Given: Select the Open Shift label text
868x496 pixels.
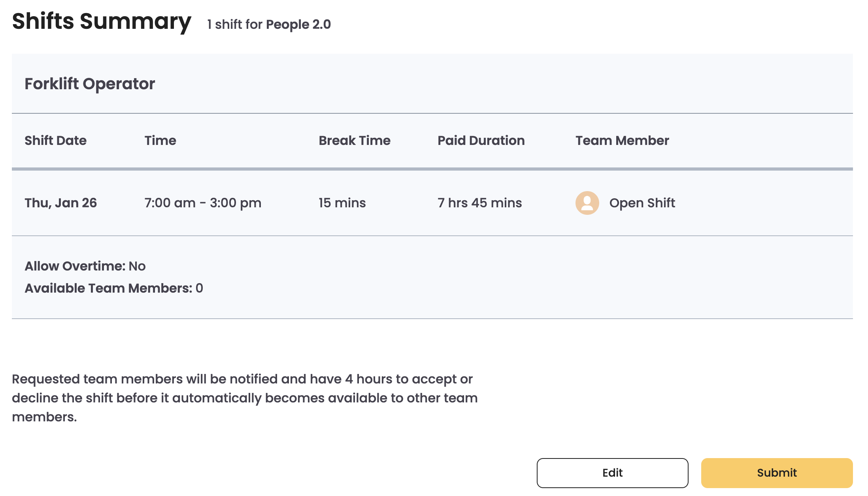Looking at the screenshot, I should [642, 203].
